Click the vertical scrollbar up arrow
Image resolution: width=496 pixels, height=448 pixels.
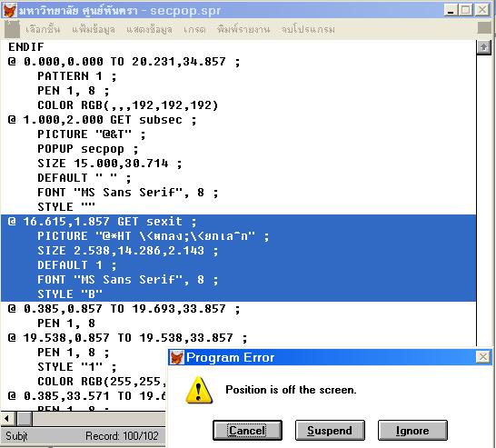click(483, 47)
